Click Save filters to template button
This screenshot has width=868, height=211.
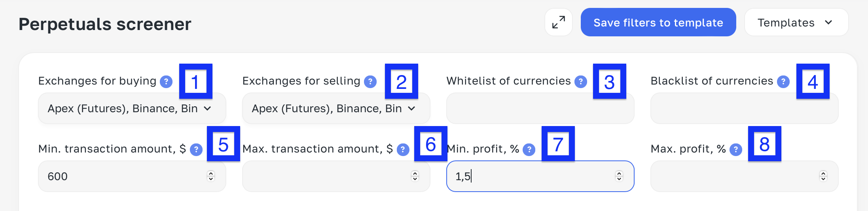[658, 23]
